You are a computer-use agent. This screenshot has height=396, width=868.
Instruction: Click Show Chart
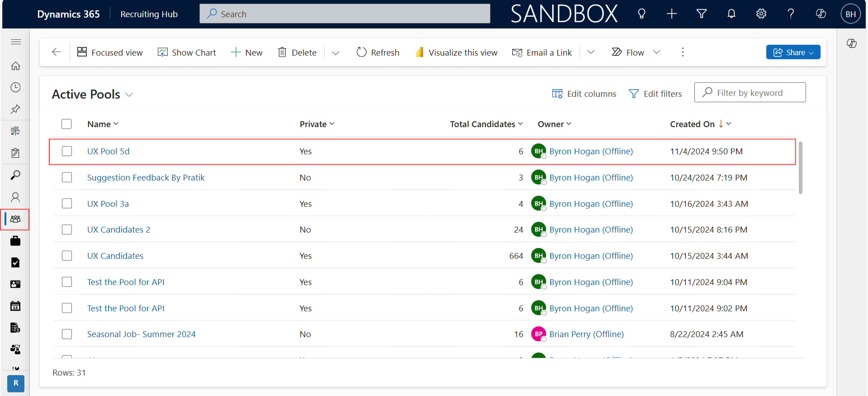tap(187, 52)
